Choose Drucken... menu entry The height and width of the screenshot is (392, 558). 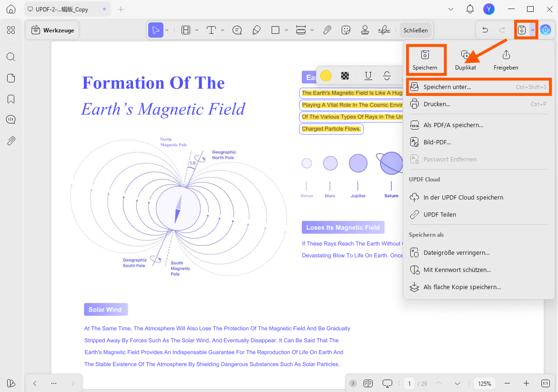click(x=478, y=104)
